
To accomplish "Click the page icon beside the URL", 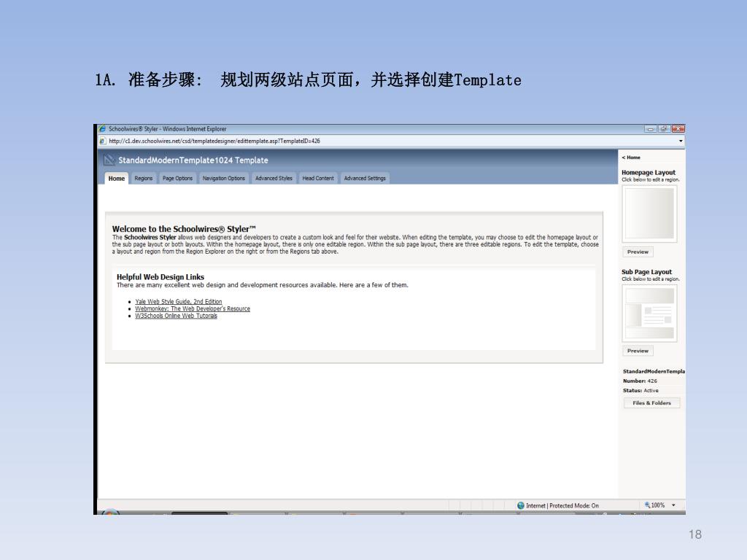I will click(102, 141).
